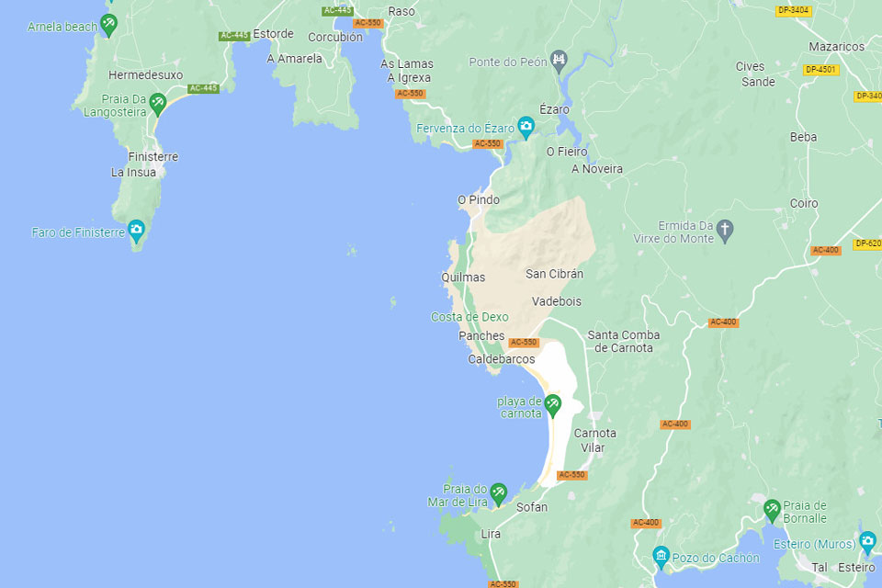Click the DP-4501 road shield

820,70
